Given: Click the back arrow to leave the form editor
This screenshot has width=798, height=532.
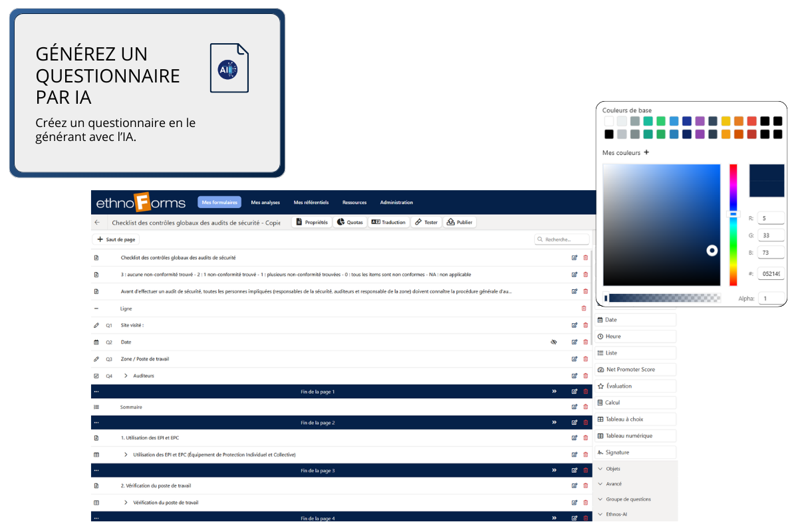Looking at the screenshot, I should 98,222.
